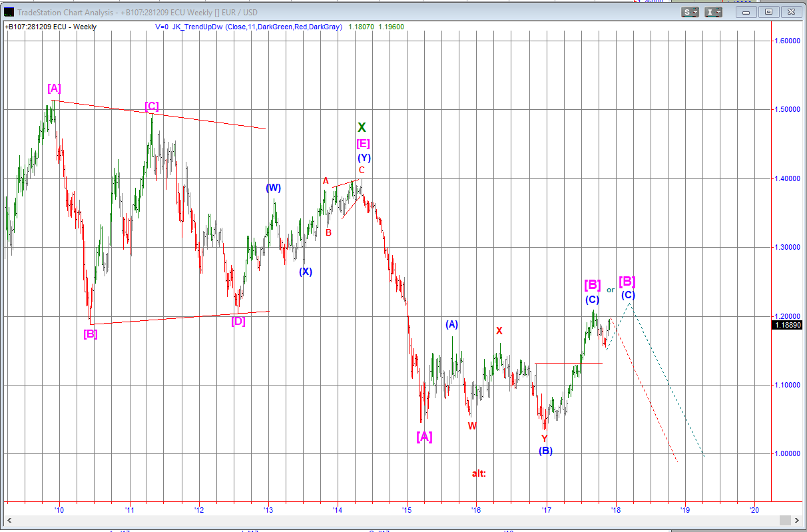Screen dimensions: 807x532
Task: Click the horizontal scrollbar right arrow
Action: (x=795, y=520)
